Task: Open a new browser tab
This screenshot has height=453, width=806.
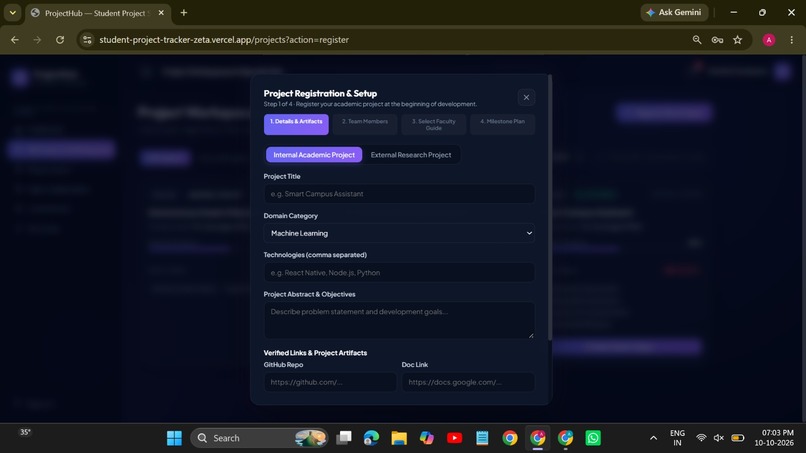Action: click(184, 13)
